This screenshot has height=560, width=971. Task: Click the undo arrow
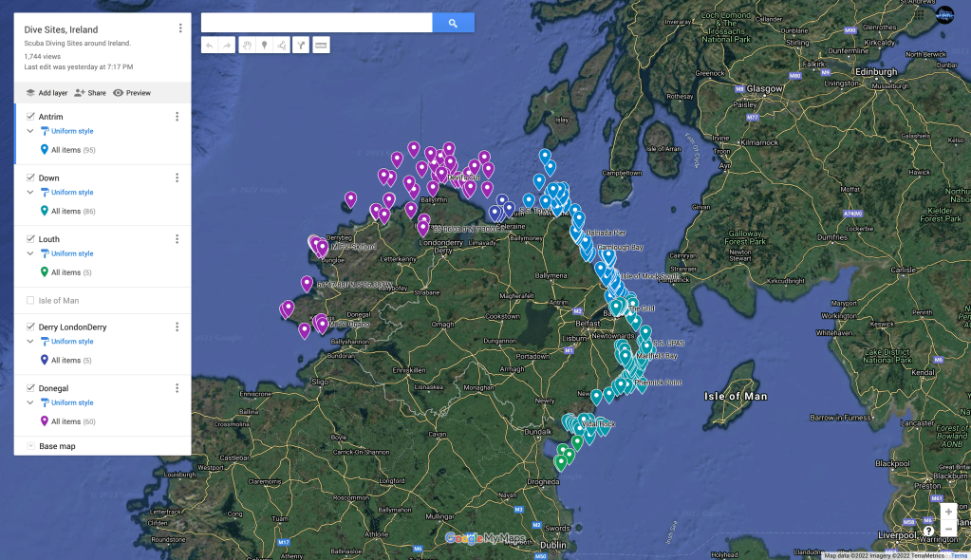click(210, 45)
